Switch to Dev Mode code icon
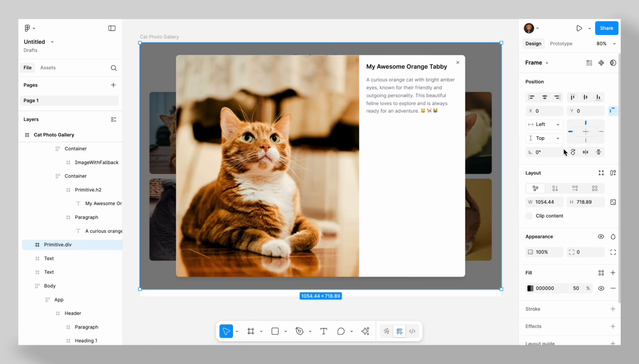This screenshot has height=364, width=639. point(412,331)
